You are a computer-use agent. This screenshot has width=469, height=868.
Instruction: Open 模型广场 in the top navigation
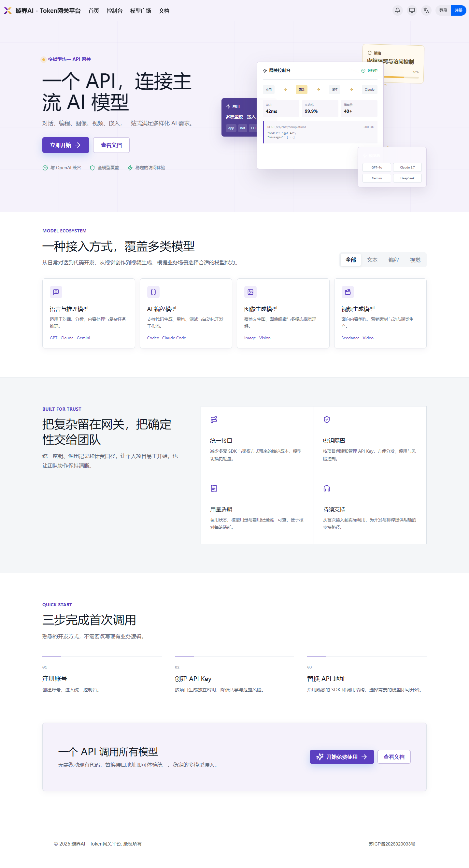point(141,11)
